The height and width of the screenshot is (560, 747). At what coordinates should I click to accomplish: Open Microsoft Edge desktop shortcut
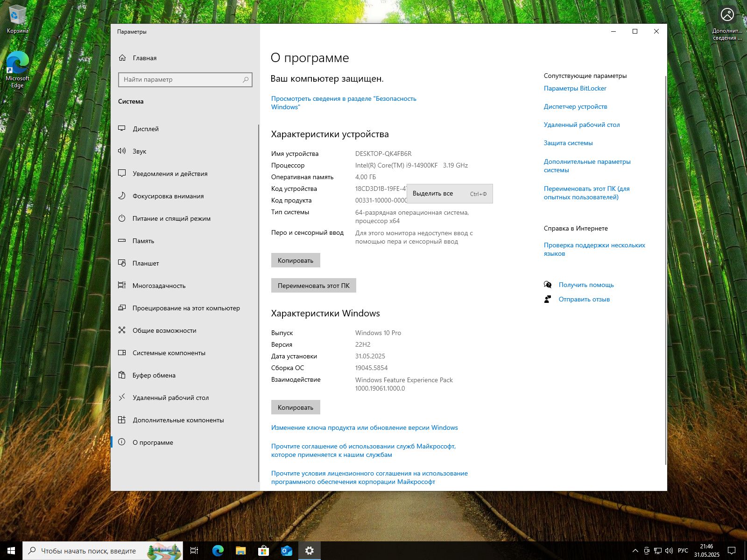pos(18,70)
